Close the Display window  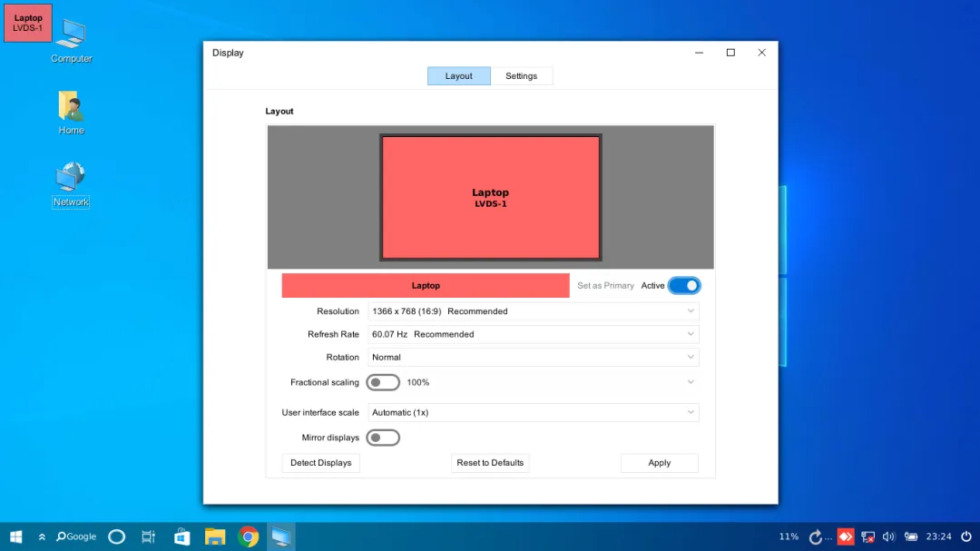pyautogui.click(x=761, y=53)
